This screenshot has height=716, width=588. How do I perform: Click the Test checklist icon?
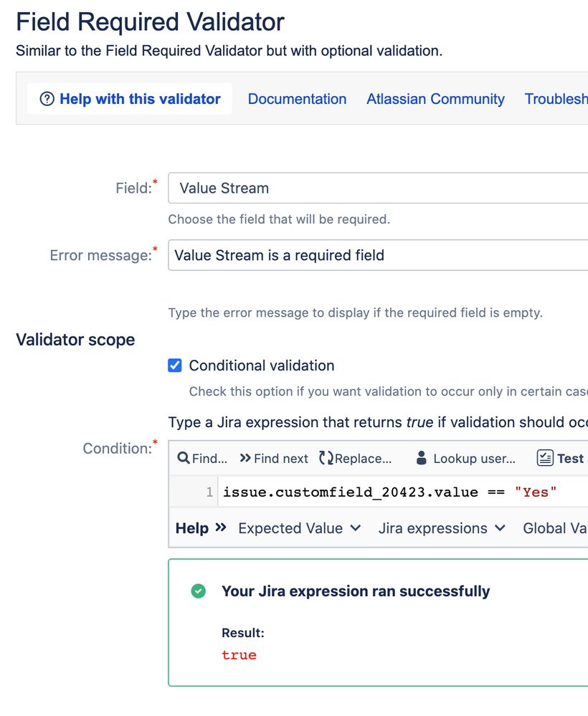tap(545, 458)
